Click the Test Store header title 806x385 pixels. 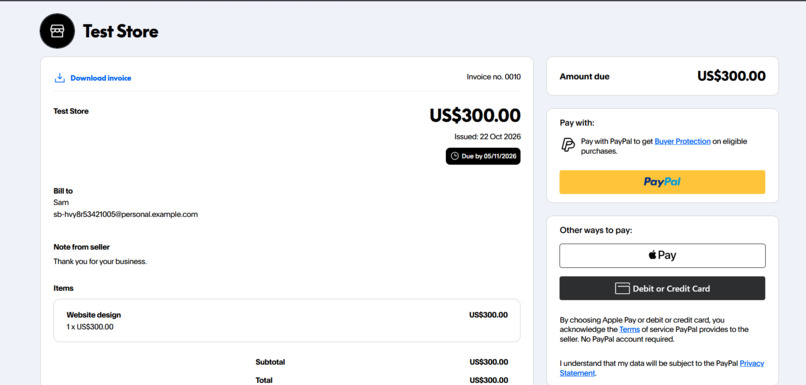(x=120, y=31)
